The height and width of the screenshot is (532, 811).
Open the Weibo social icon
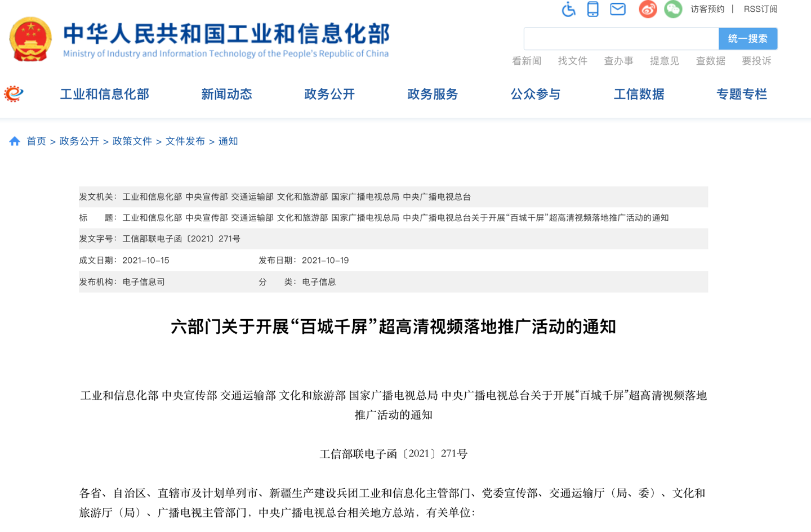coord(648,9)
